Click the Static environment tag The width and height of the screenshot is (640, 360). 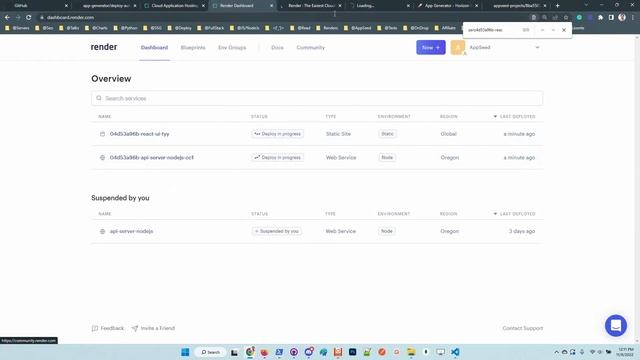click(x=387, y=134)
